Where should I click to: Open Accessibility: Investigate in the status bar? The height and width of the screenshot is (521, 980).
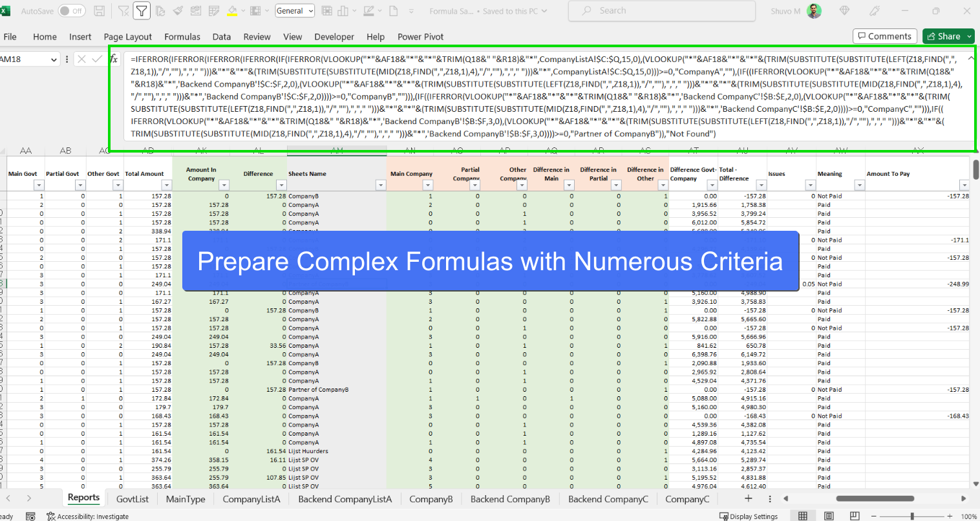tap(87, 516)
